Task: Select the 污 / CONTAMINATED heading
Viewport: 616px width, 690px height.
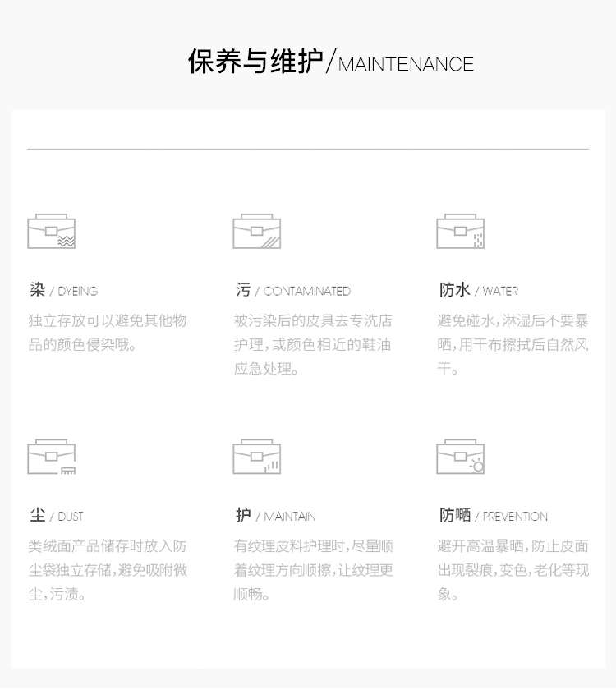Action: point(292,290)
